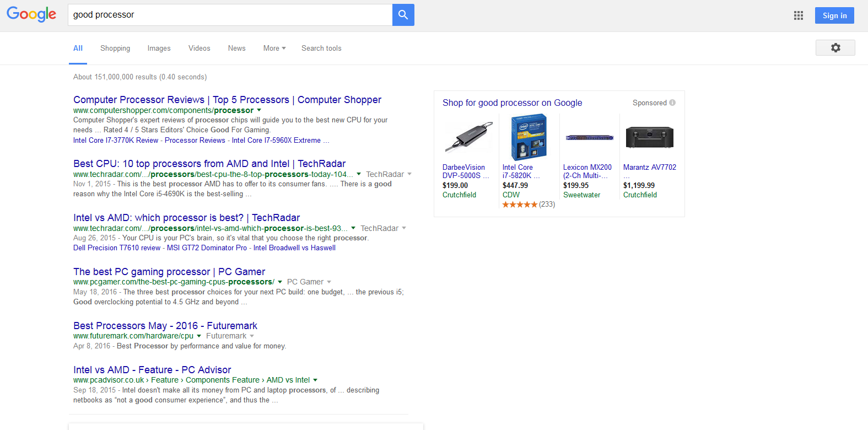Viewport: 868px width, 430px height.
Task: Open Intel Core I7-3770K Review sitelink
Action: [116, 141]
